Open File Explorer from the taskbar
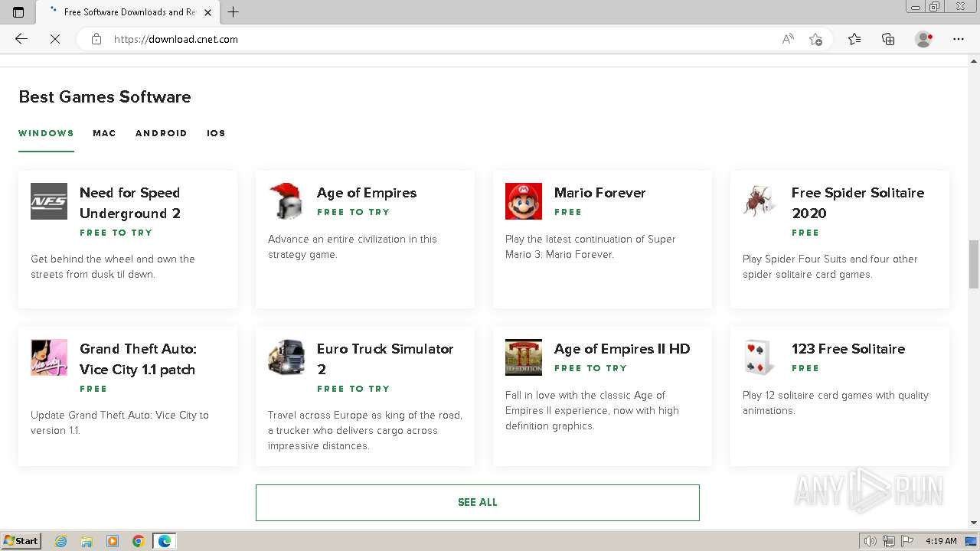The height and width of the screenshot is (551, 980). coord(87,541)
